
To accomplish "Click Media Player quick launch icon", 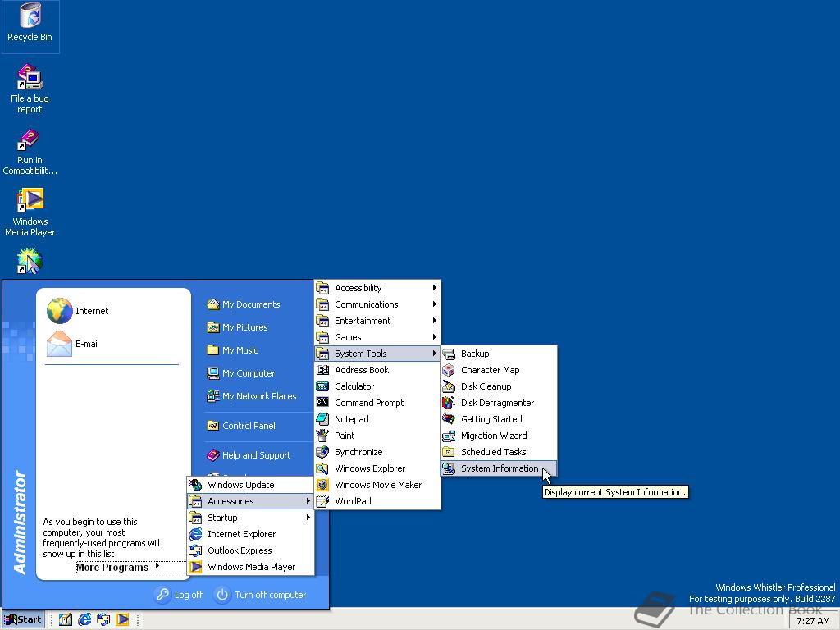I will pyautogui.click(x=123, y=620).
